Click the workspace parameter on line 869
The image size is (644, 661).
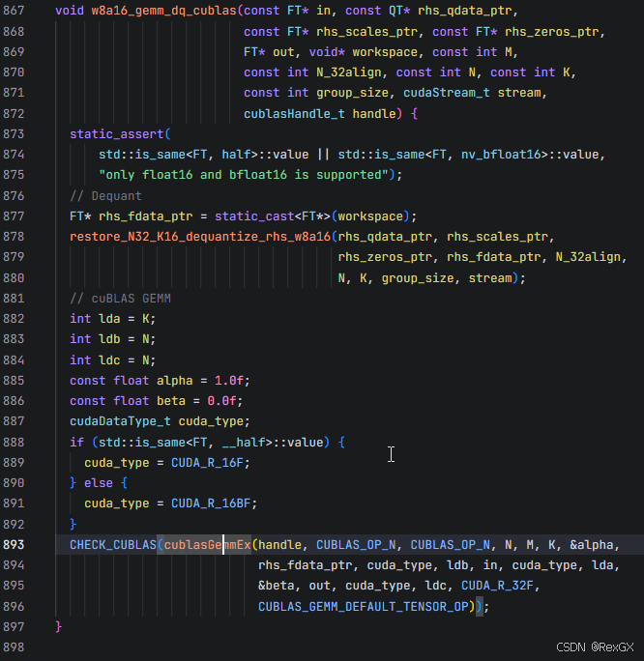pyautogui.click(x=385, y=52)
